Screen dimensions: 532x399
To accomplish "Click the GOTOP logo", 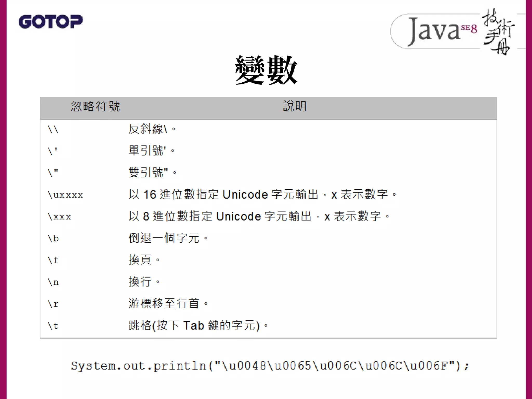I will click(50, 22).
